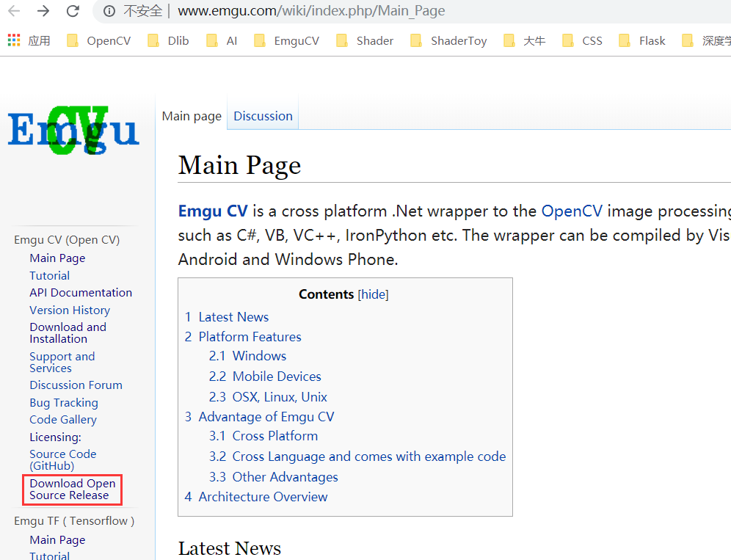The image size is (731, 560).
Task: Open the API Documentation page
Action: [81, 292]
